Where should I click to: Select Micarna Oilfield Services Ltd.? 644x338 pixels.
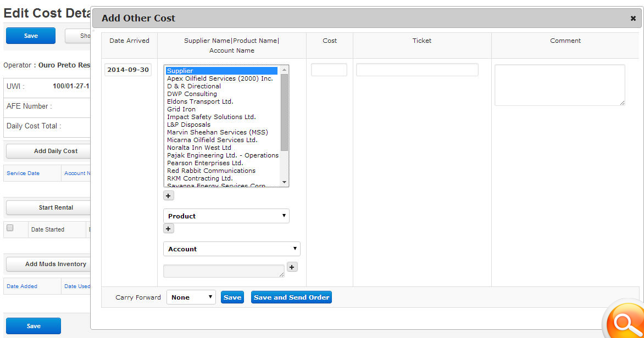[x=212, y=140]
